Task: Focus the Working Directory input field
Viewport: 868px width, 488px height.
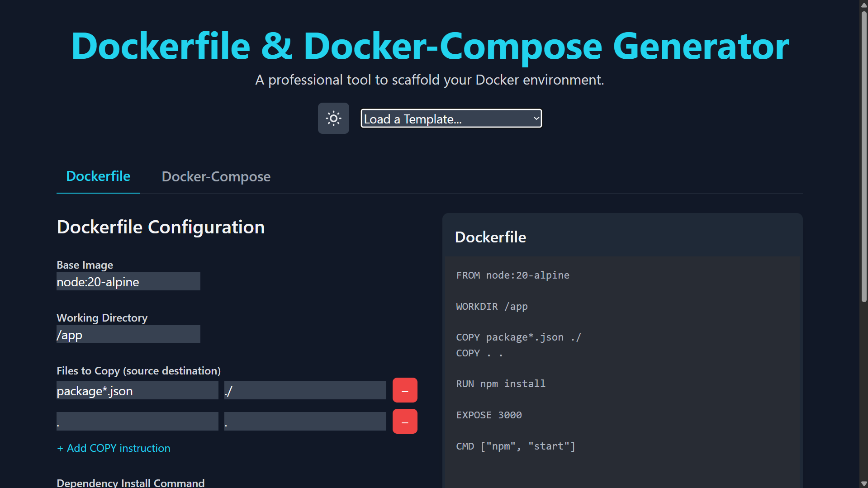Action: [x=128, y=334]
